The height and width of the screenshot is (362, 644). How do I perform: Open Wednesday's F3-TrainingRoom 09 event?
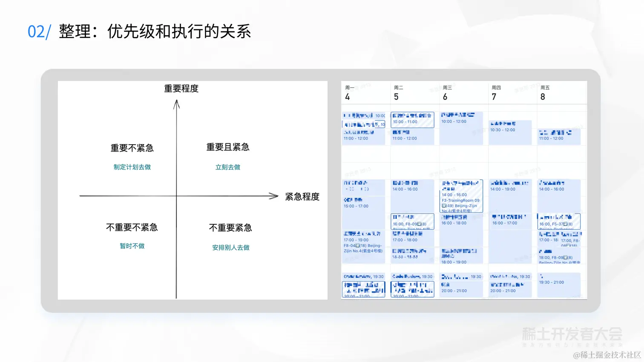coord(461,196)
